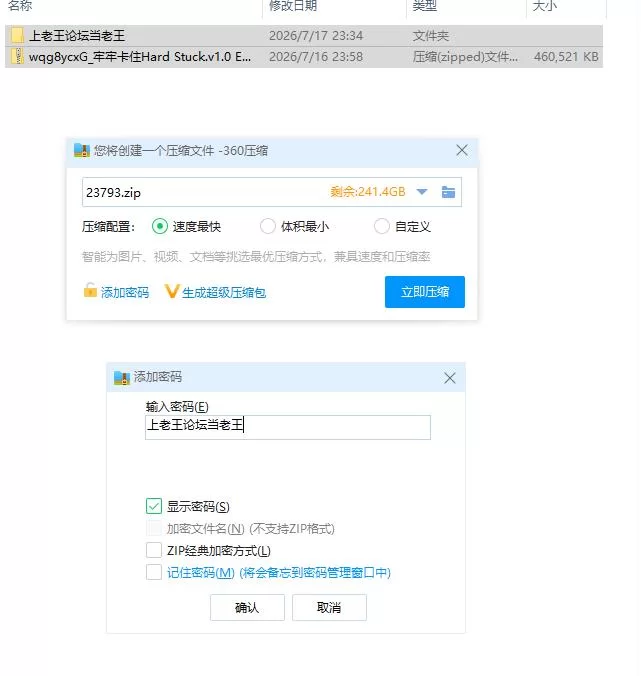Select the 上老王论坛当老王 folder icon
Image resolution: width=641 pixels, height=676 pixels.
pyautogui.click(x=17, y=35)
